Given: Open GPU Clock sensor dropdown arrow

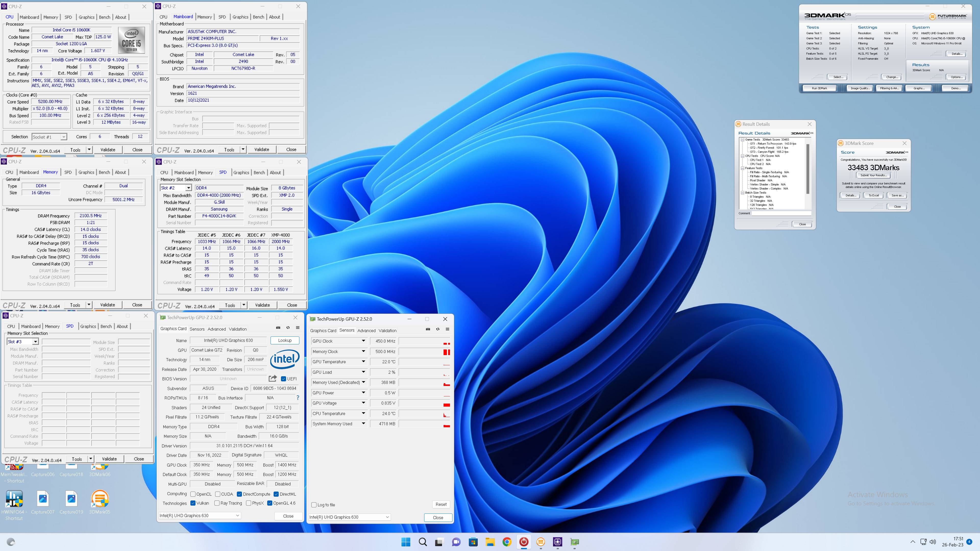Looking at the screenshot, I should (x=363, y=341).
